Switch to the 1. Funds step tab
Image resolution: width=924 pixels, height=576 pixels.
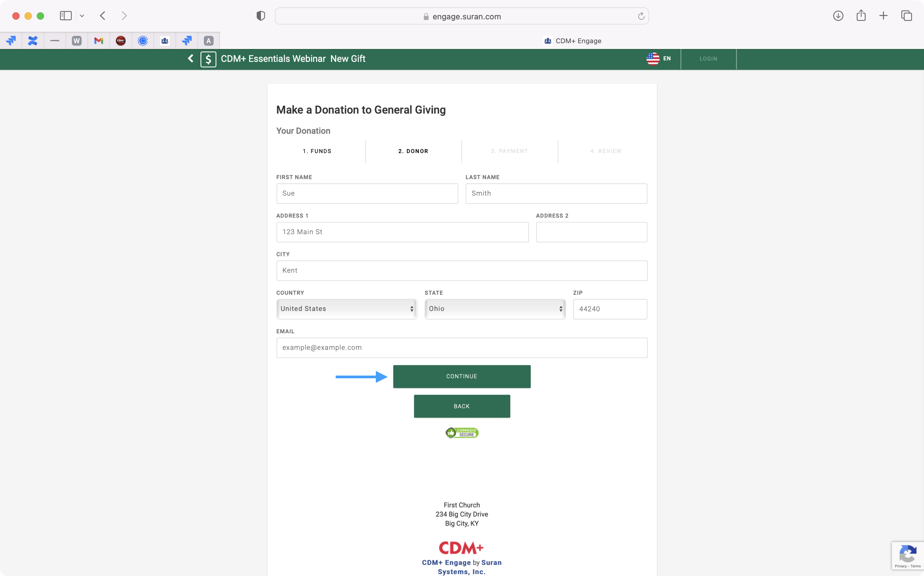point(317,151)
